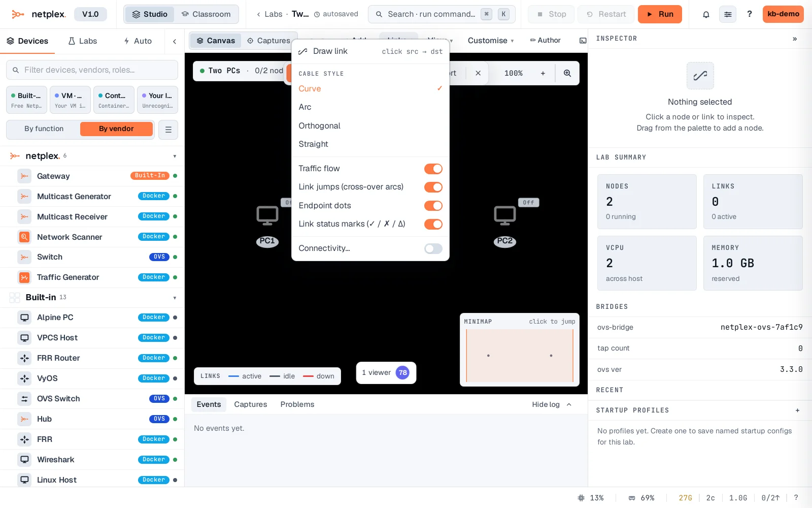812x508 pixels.
Task: Click the Stop button
Action: pyautogui.click(x=551, y=14)
